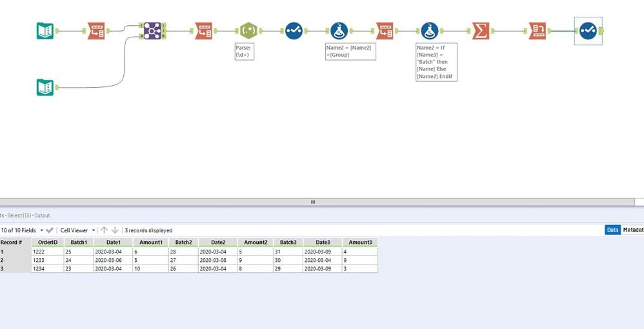Viewport: 644px width, 329px height.
Task: Select Batch3 cell with value 31
Action: [x=288, y=252]
